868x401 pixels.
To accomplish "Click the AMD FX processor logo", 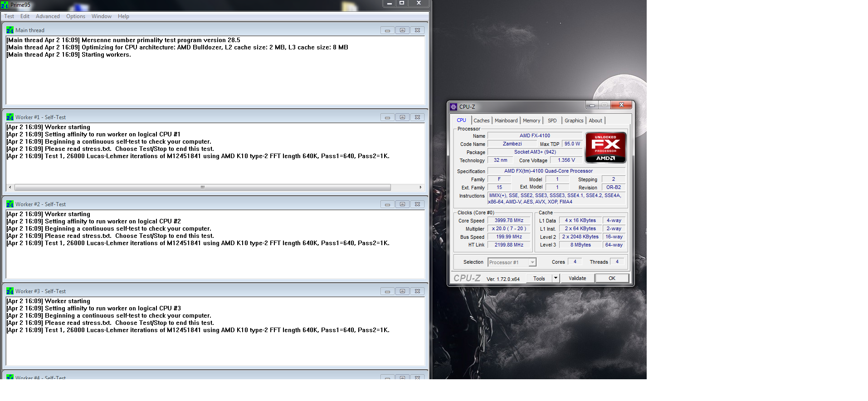I will [606, 147].
